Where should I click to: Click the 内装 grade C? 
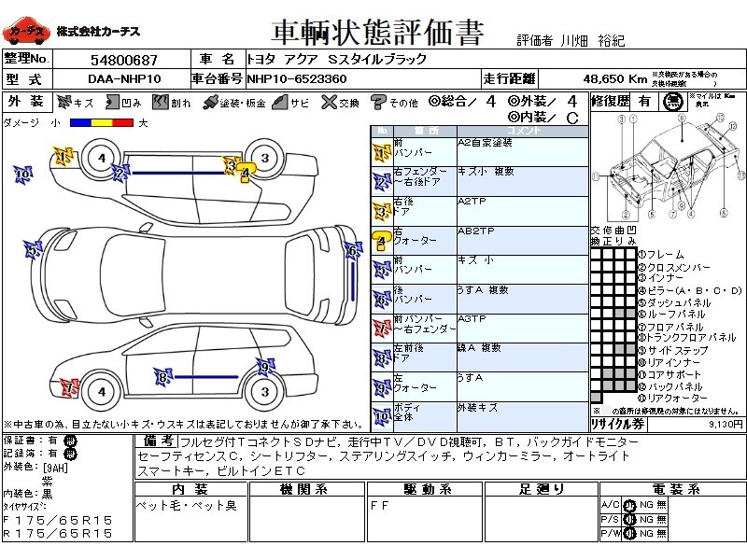(572, 118)
